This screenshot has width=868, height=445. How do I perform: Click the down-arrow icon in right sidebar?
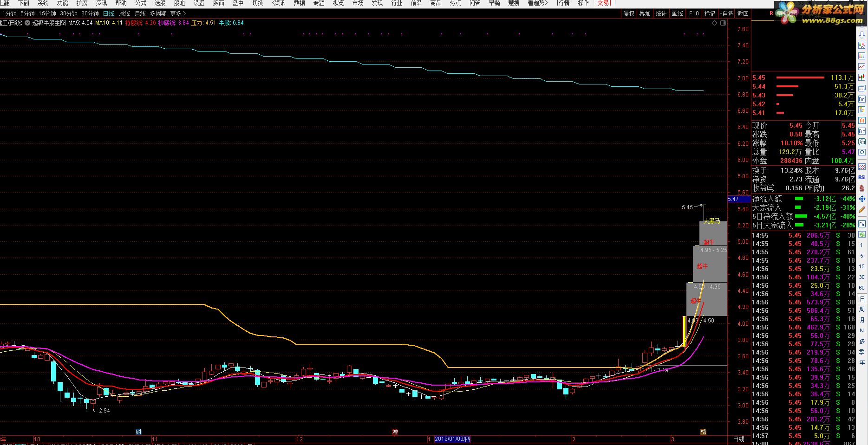(862, 35)
